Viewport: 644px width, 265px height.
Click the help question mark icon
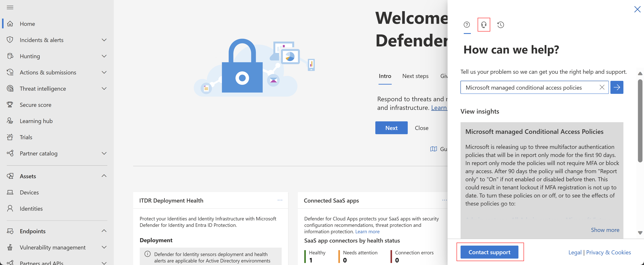click(467, 25)
